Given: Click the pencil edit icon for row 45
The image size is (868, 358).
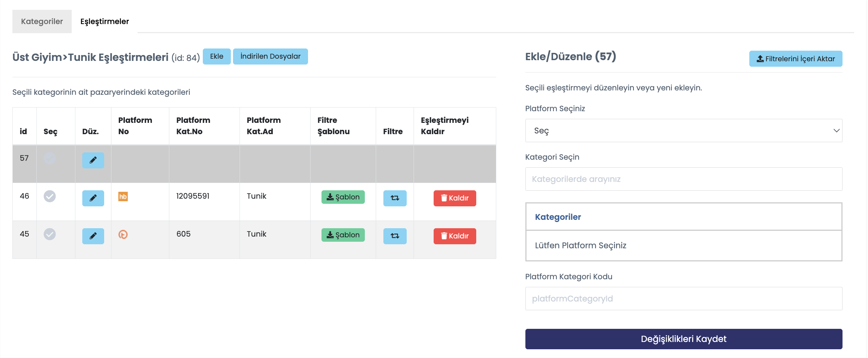Looking at the screenshot, I should 93,236.
